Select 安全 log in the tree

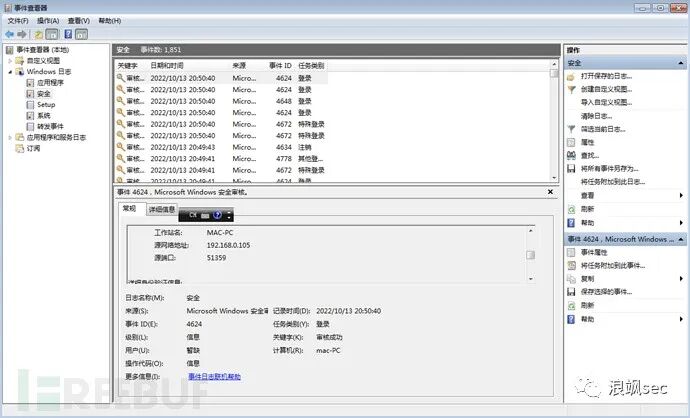tap(44, 94)
